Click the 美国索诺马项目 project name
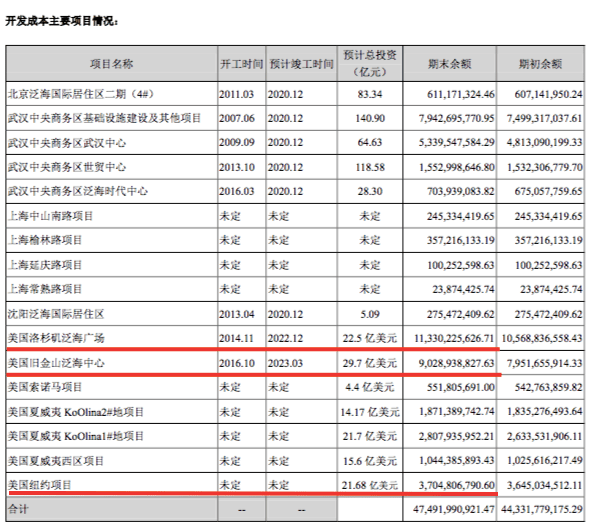This screenshot has width=590, height=529. (45, 387)
